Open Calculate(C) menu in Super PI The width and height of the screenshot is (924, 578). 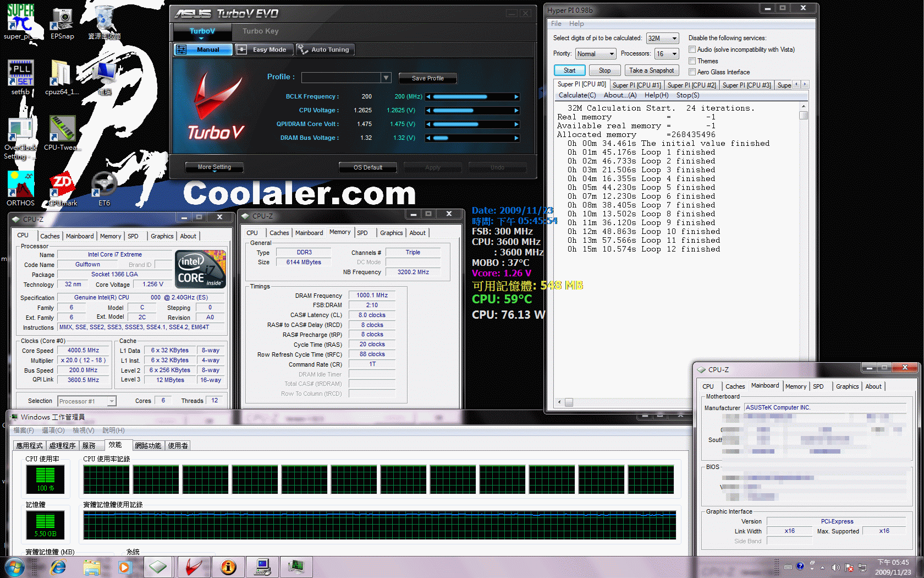(x=577, y=95)
